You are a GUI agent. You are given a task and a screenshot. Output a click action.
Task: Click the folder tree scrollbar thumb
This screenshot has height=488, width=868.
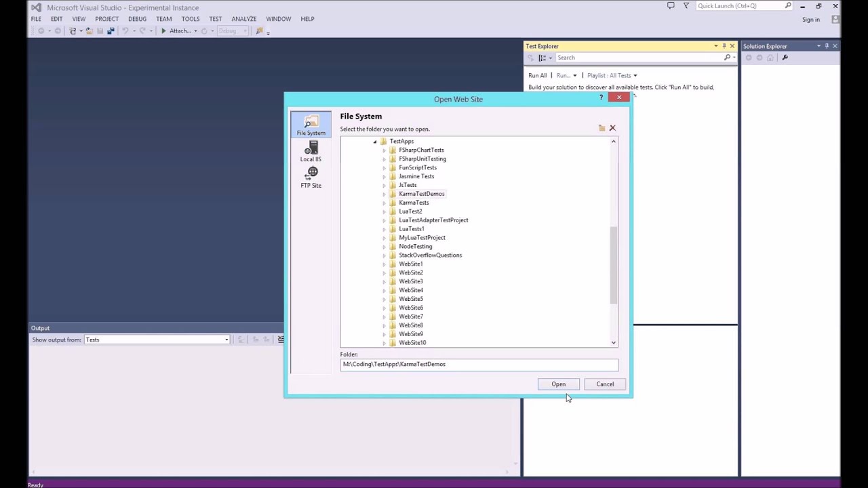(613, 265)
